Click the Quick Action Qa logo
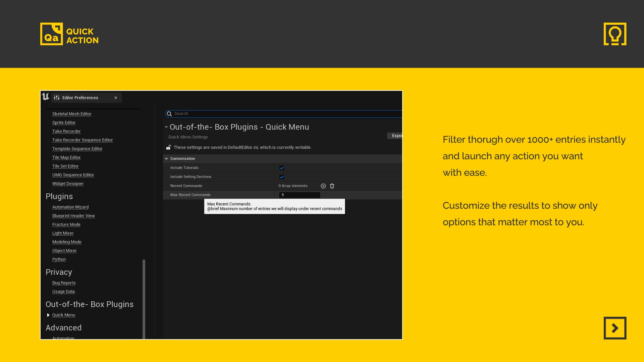The height and width of the screenshot is (362, 644). [51, 34]
